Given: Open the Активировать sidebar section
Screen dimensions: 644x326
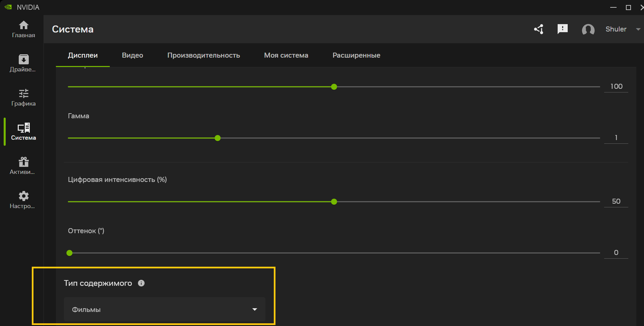Looking at the screenshot, I should point(23,165).
